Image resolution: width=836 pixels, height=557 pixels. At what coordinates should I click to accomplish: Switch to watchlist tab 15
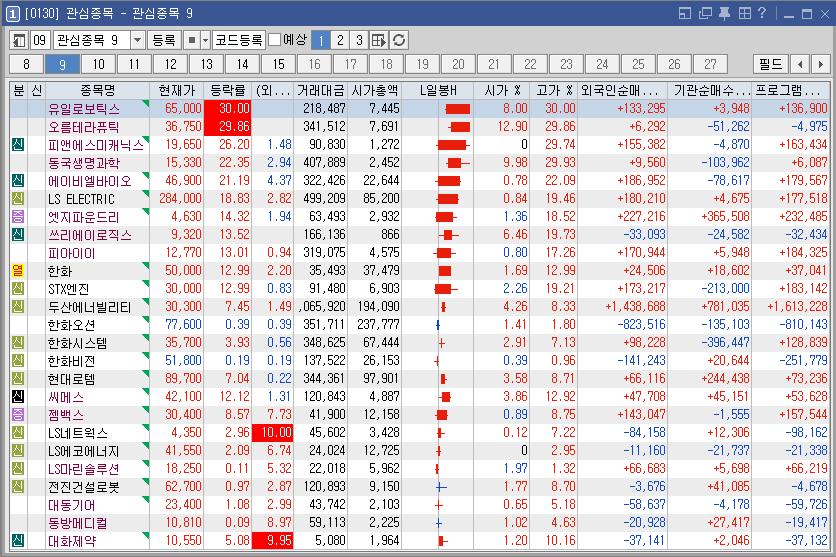(x=279, y=64)
